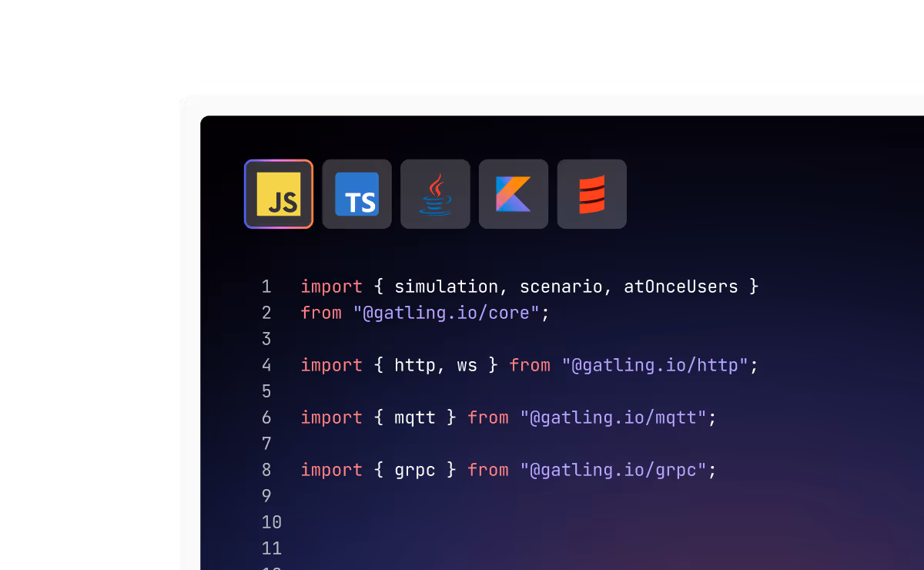This screenshot has height=570, width=924.
Task: Click the "@gatling.io/core" string in the code
Action: [x=447, y=313]
